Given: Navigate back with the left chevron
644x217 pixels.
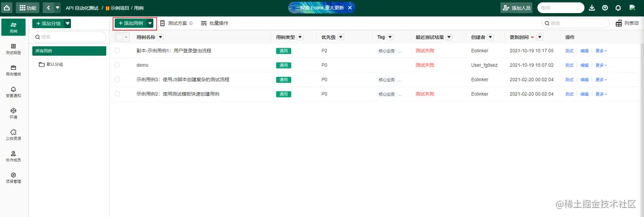Looking at the screenshot, I should pos(48,8).
